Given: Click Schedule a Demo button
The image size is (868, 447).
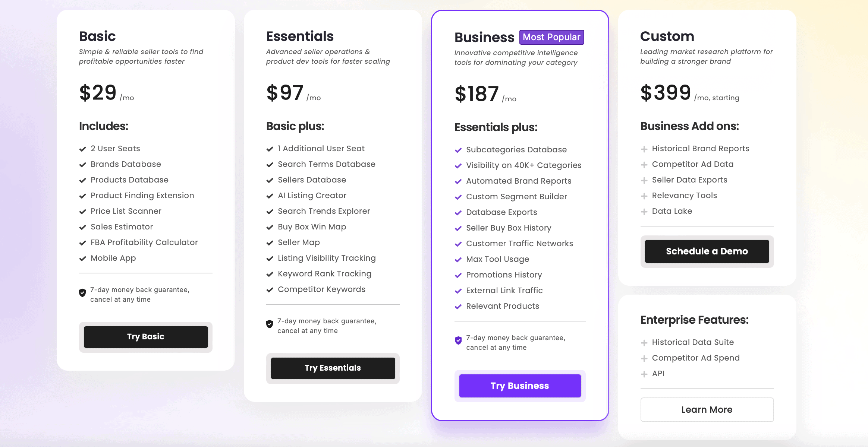Looking at the screenshot, I should point(707,251).
